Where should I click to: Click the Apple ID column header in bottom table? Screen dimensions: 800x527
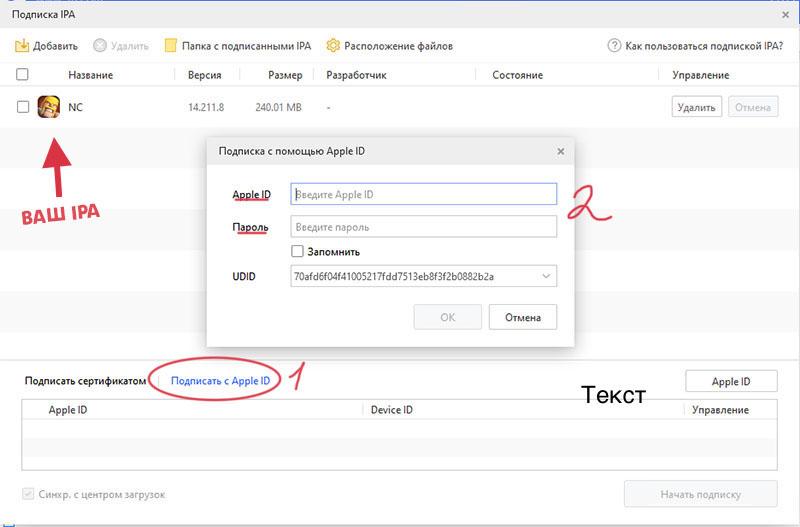(x=68, y=410)
